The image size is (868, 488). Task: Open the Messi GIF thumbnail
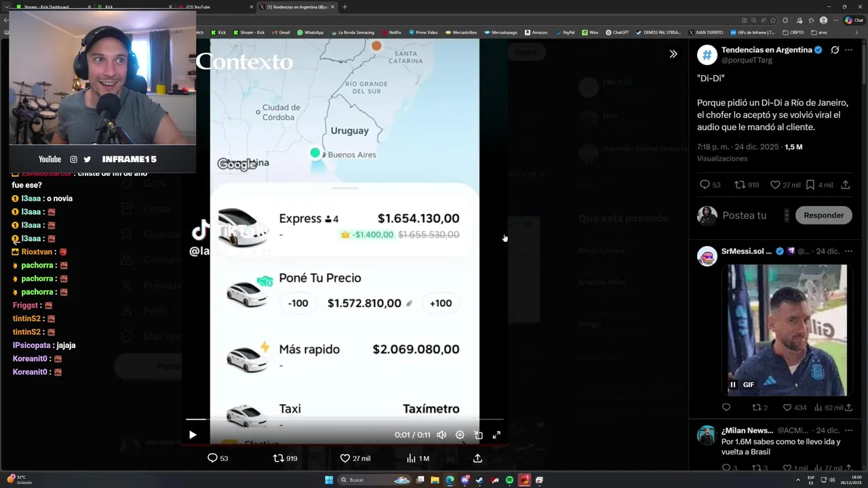coord(787,330)
